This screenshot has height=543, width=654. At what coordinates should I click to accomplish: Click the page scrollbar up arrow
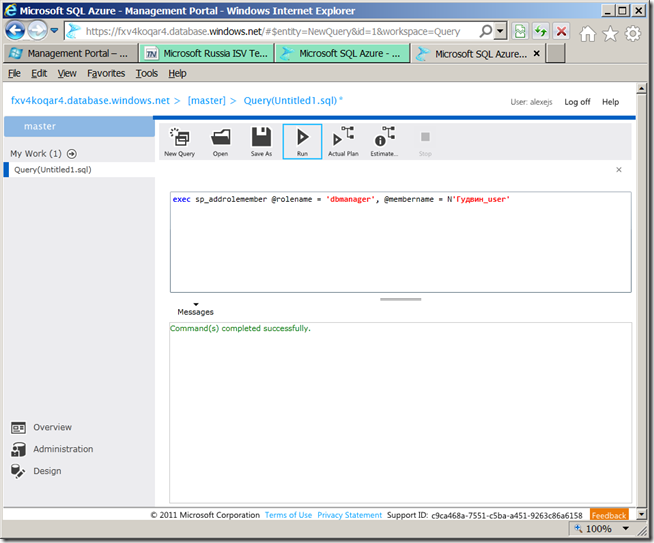(x=641, y=88)
